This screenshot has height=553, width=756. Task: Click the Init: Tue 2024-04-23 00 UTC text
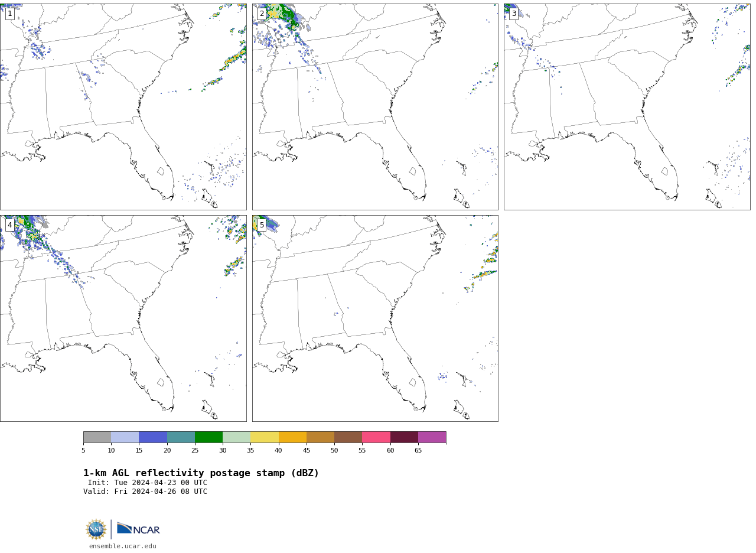pyautogui.click(x=148, y=483)
